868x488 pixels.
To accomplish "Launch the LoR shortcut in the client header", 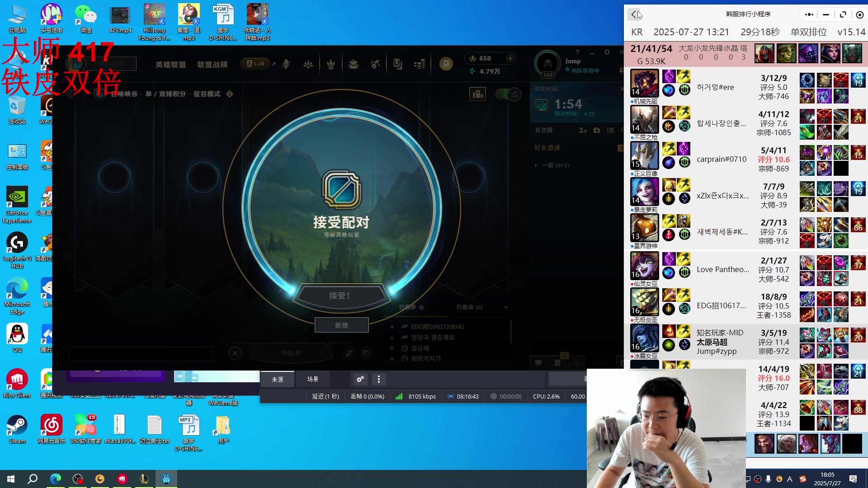I will [255, 64].
